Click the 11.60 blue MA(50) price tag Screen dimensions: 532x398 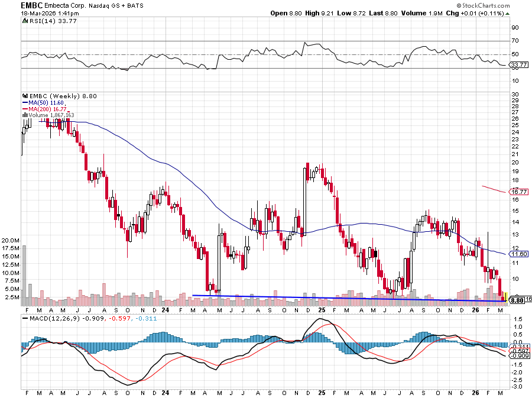519,254
